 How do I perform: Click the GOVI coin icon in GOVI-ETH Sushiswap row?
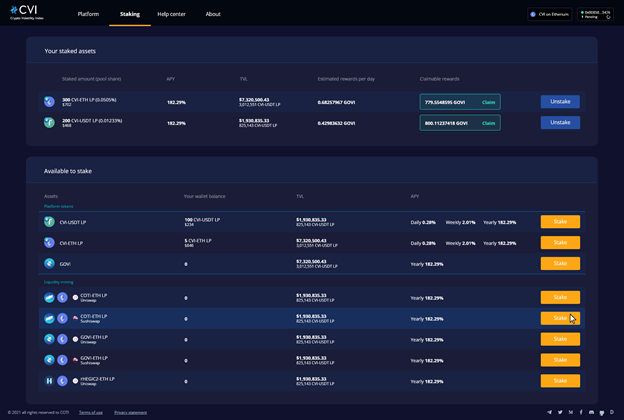[49, 360]
